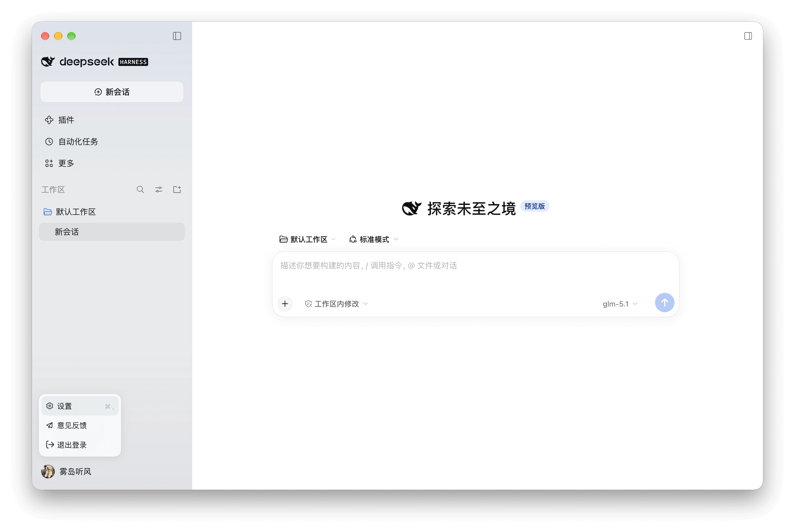
Task: Click the HARNESS badge label
Action: [x=133, y=62]
